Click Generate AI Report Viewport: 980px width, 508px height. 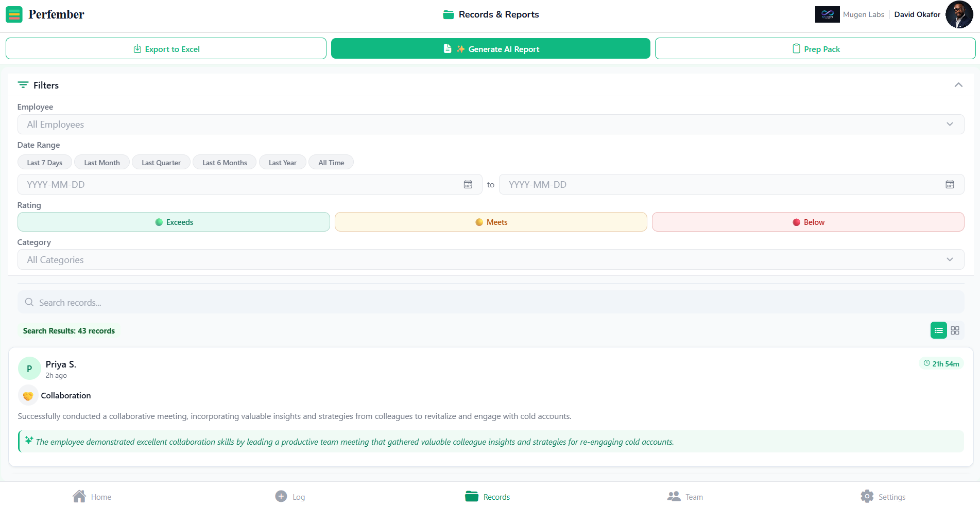[490, 48]
